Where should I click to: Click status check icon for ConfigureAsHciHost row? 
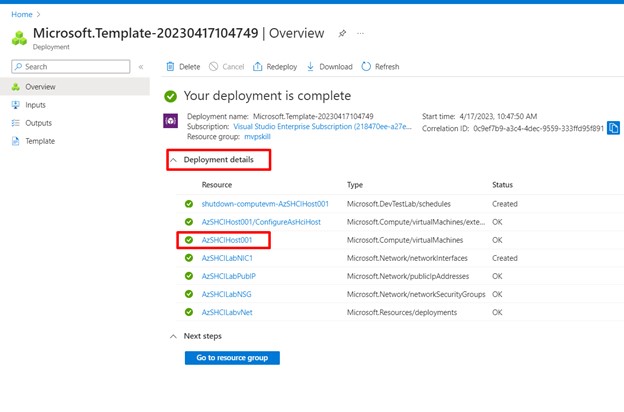[x=189, y=222]
